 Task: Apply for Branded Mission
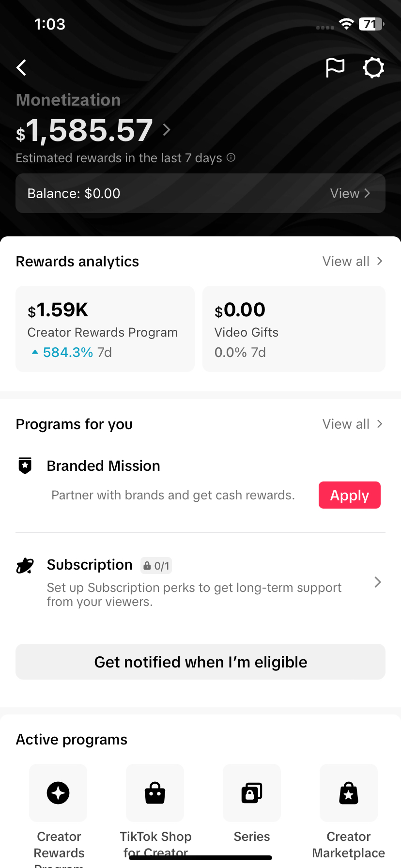coord(349,495)
